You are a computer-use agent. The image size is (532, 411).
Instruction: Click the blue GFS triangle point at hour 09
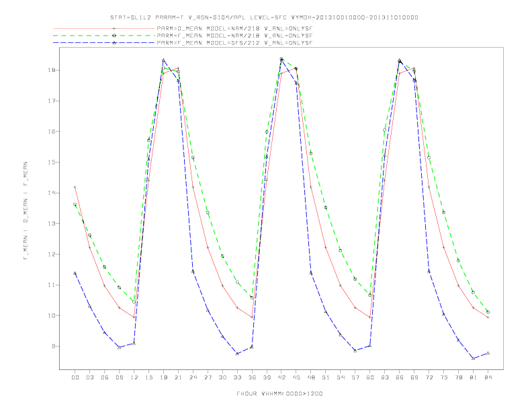[119, 348]
